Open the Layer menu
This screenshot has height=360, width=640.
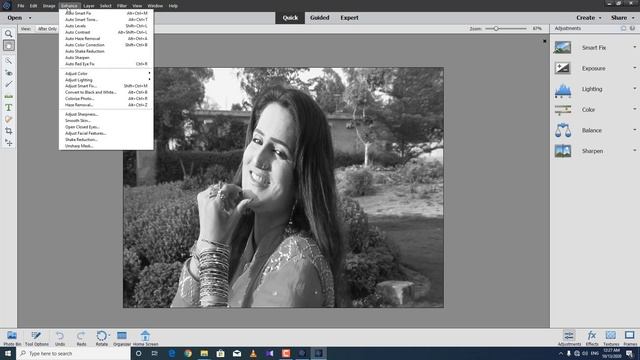click(x=89, y=6)
